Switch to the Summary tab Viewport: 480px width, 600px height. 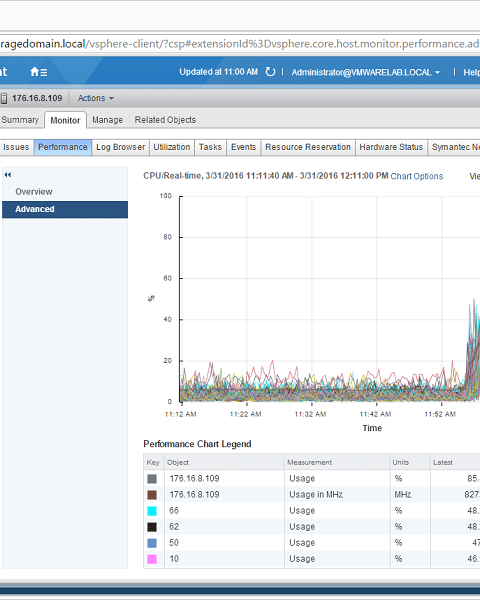(20, 120)
